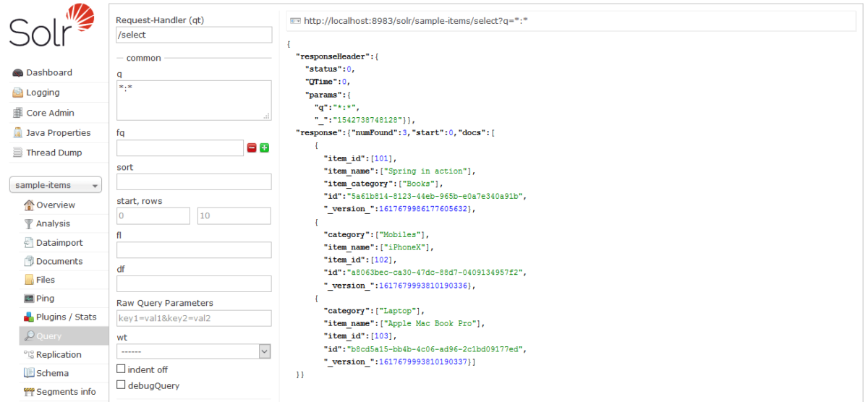Click the Dashboard icon in sidebar
The height and width of the screenshot is (402, 868).
[x=17, y=73]
